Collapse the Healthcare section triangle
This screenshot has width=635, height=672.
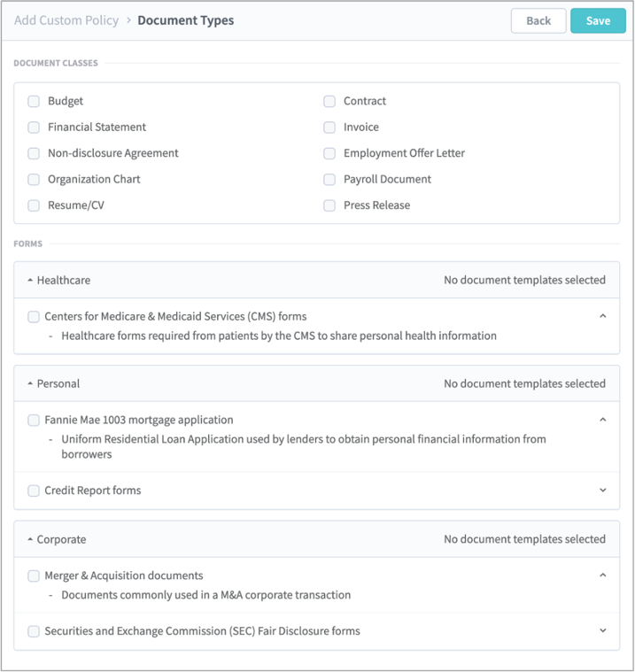(x=30, y=281)
